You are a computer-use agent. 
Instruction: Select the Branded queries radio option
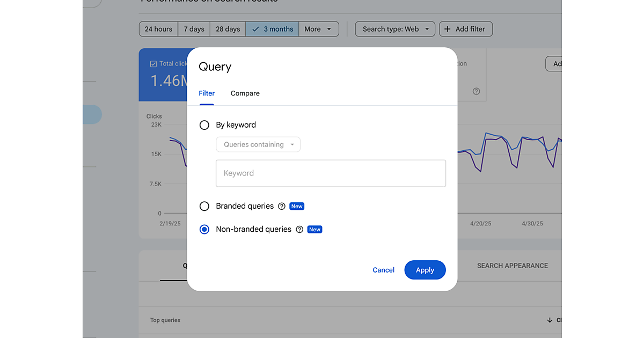pyautogui.click(x=204, y=207)
